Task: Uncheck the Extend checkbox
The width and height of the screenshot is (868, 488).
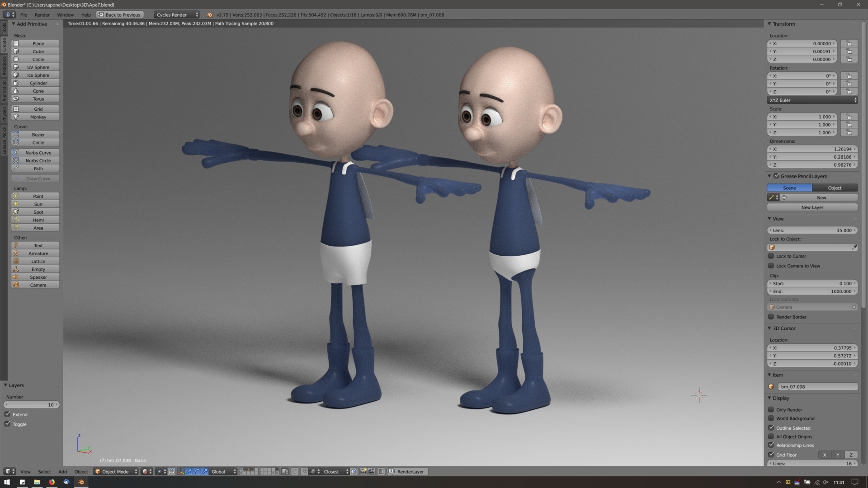Action: (x=7, y=414)
